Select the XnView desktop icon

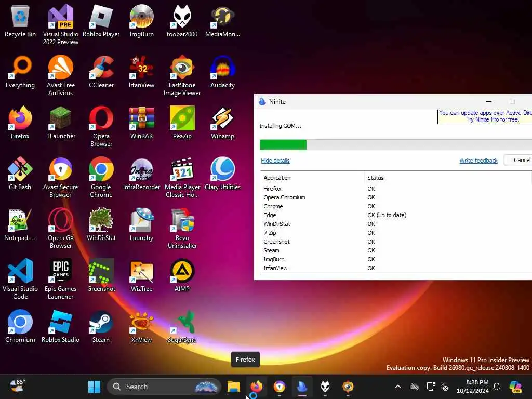pos(141,326)
